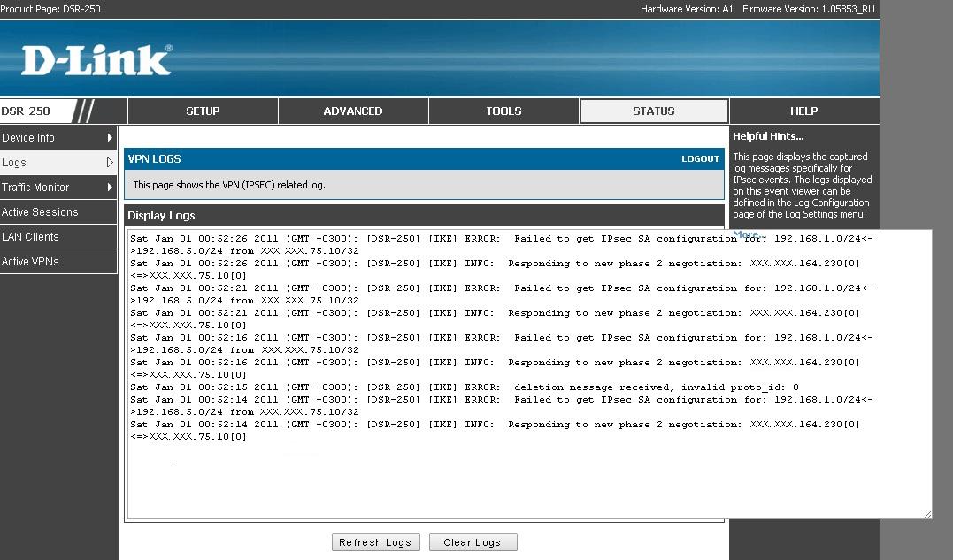Click the Firmware Version text
This screenshot has width=953, height=560.
click(x=809, y=9)
